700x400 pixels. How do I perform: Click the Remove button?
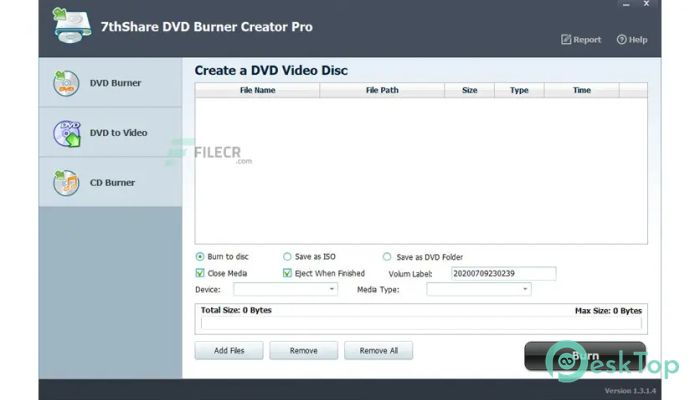(304, 351)
